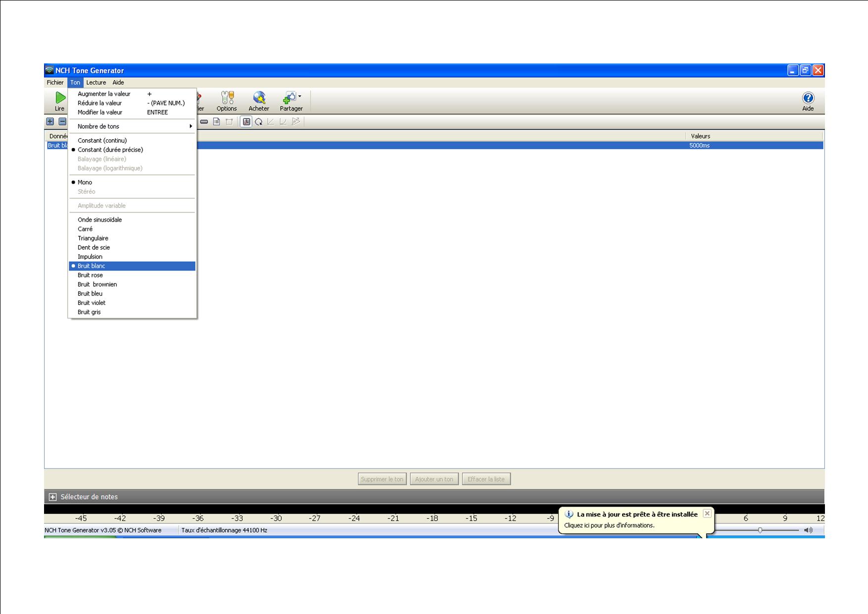
Task: Click the circular loop arrow toolbar icon
Action: click(x=258, y=122)
